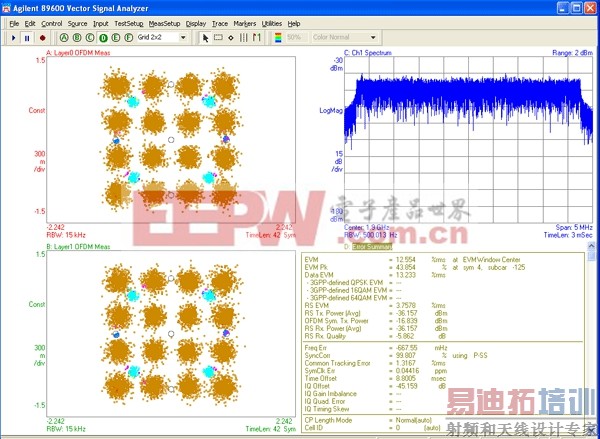The image size is (600, 439).
Task: Click the green 'Const' label of trace B
Action: pos(37,304)
